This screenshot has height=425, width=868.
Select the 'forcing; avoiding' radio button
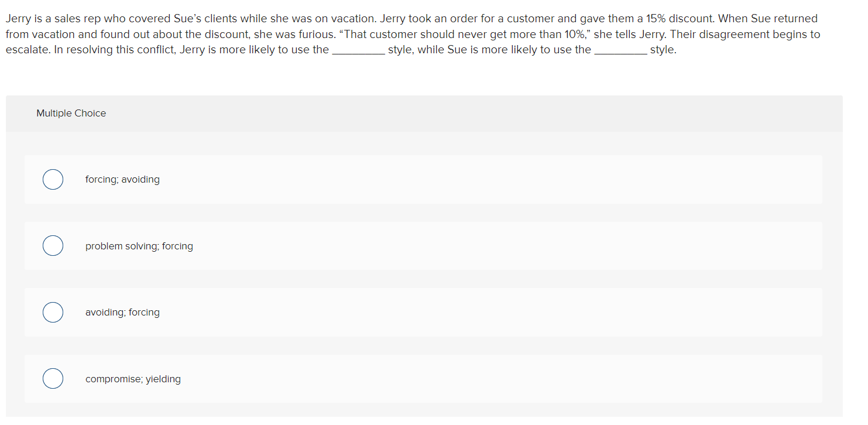coord(53,180)
